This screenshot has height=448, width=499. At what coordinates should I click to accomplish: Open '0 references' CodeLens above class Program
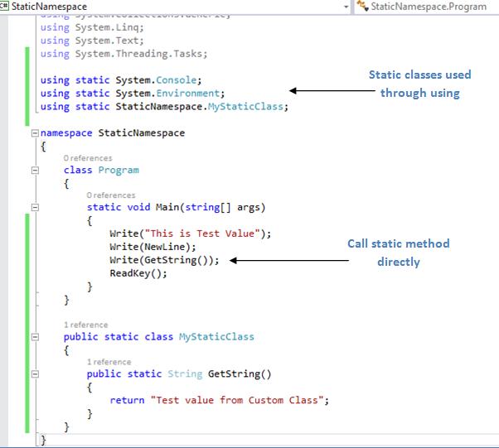pos(88,158)
